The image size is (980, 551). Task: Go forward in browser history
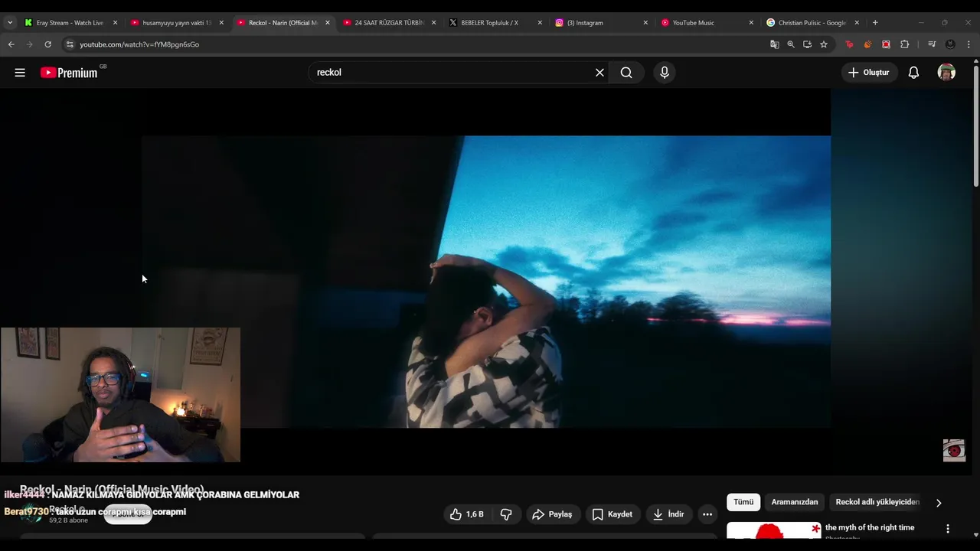click(x=29, y=44)
